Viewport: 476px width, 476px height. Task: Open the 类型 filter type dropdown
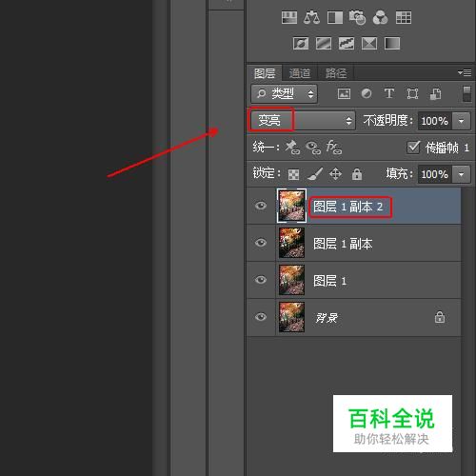point(285,93)
